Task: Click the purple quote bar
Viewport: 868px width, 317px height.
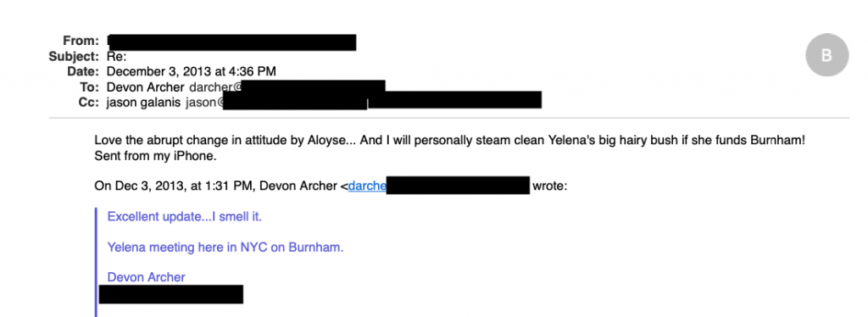Action: click(97, 262)
